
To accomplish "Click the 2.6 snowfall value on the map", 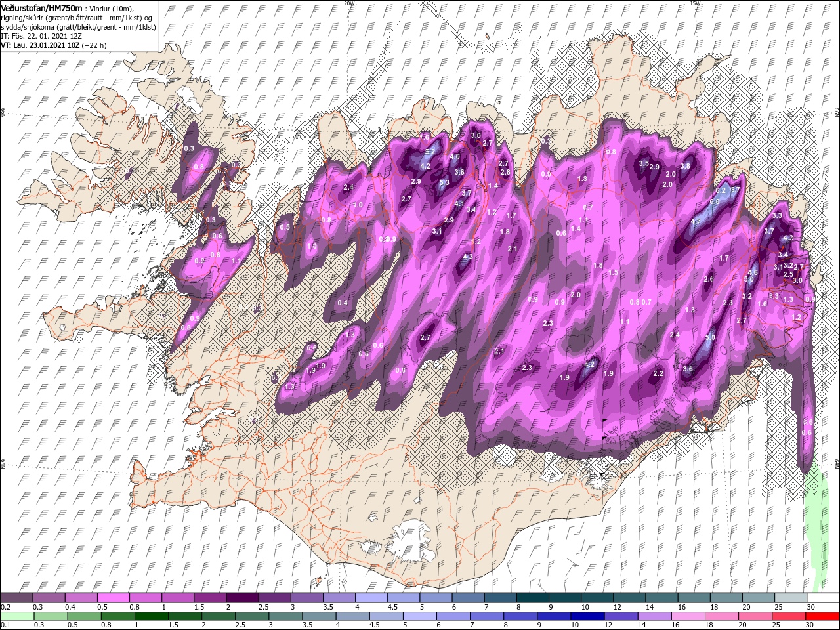I will point(708,279).
